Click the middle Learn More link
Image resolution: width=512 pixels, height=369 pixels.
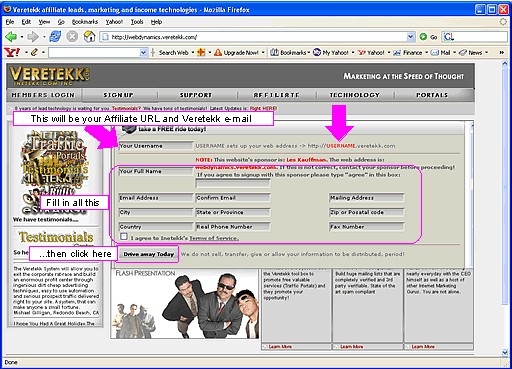[x=352, y=347]
